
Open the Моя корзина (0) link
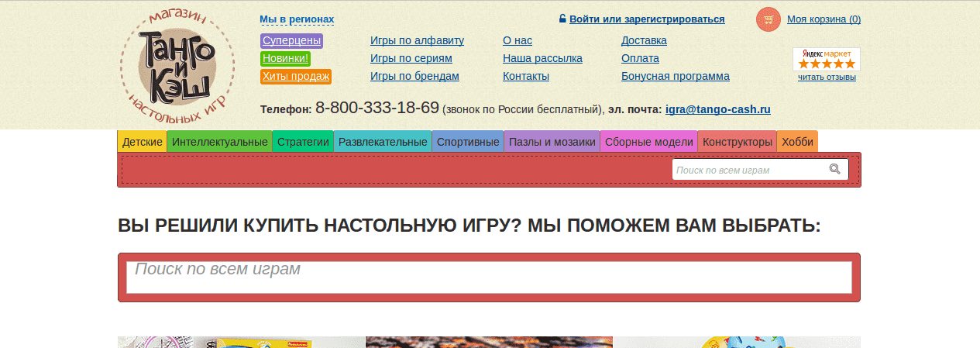[824, 19]
